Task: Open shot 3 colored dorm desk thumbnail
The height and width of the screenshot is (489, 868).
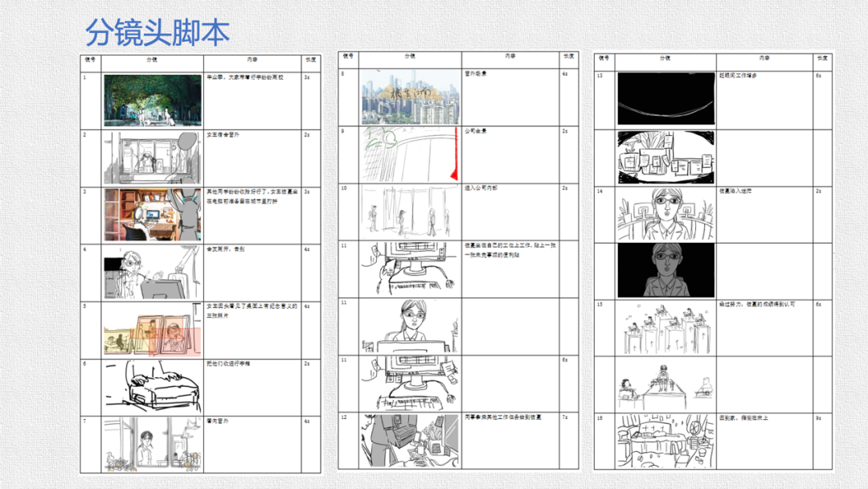Action: pos(152,215)
